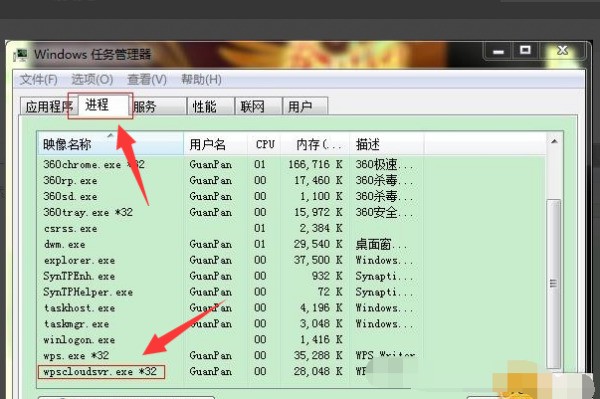
Task: Switch to the 联网 tab
Action: click(259, 106)
